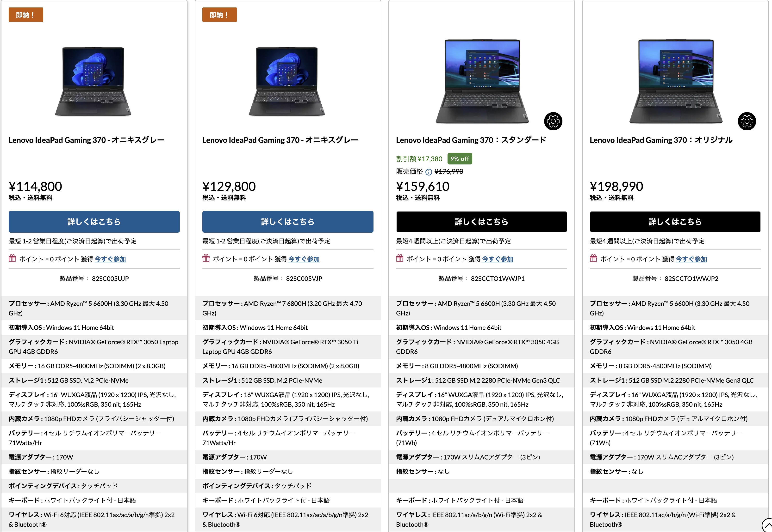Click gift points icon on ¥114,800 product
Screen dimensions: 772x532
pyautogui.click(x=12, y=258)
